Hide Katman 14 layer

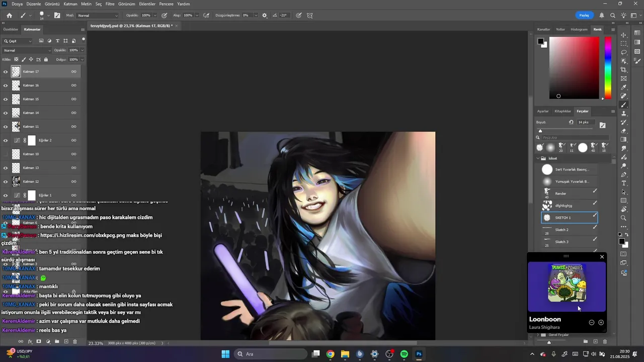6,113
